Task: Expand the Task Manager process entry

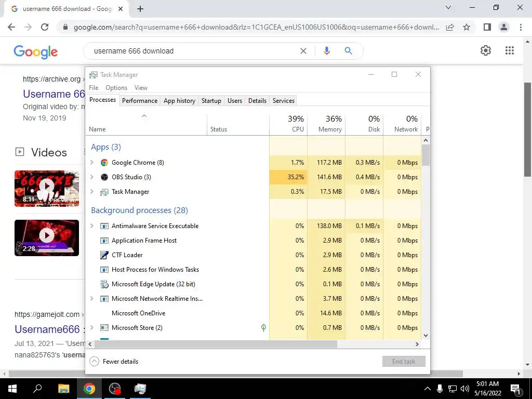Action: 91,192
